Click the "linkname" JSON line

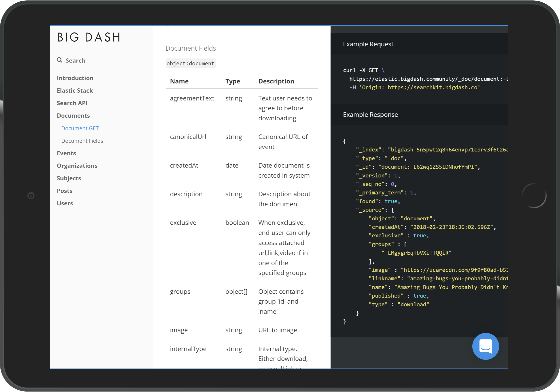[x=438, y=279]
